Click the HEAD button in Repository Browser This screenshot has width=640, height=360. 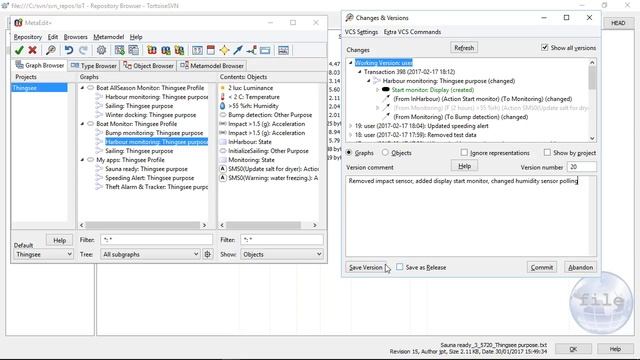[618, 23]
